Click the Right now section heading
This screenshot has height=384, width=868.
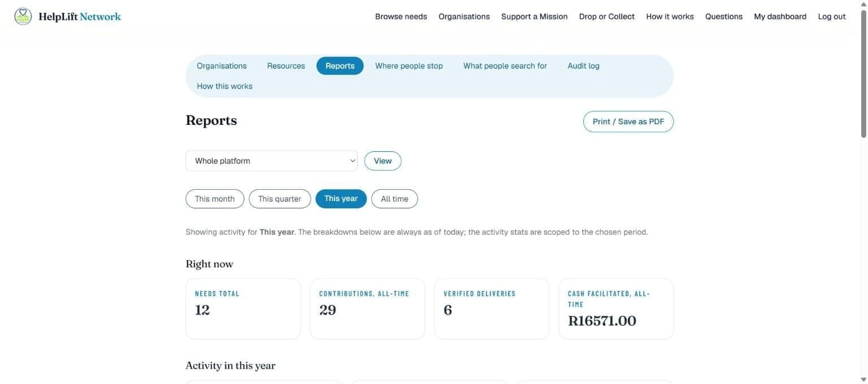pos(209,264)
